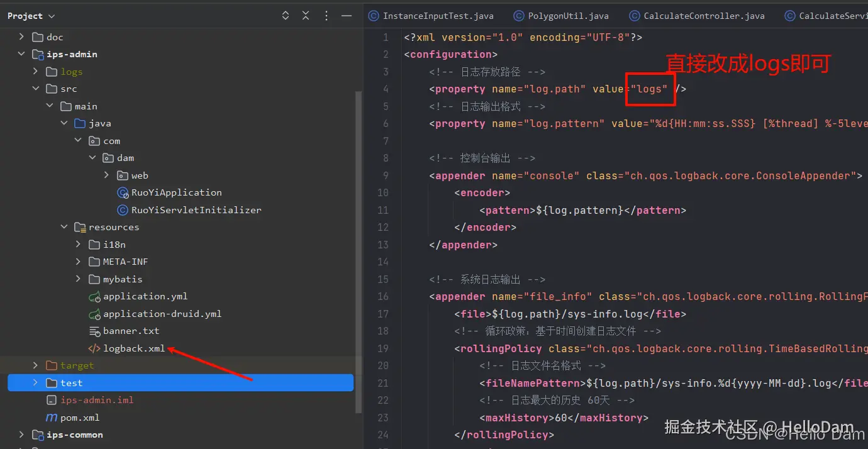Collapse the java source folder
The image size is (868, 449).
click(x=64, y=123)
